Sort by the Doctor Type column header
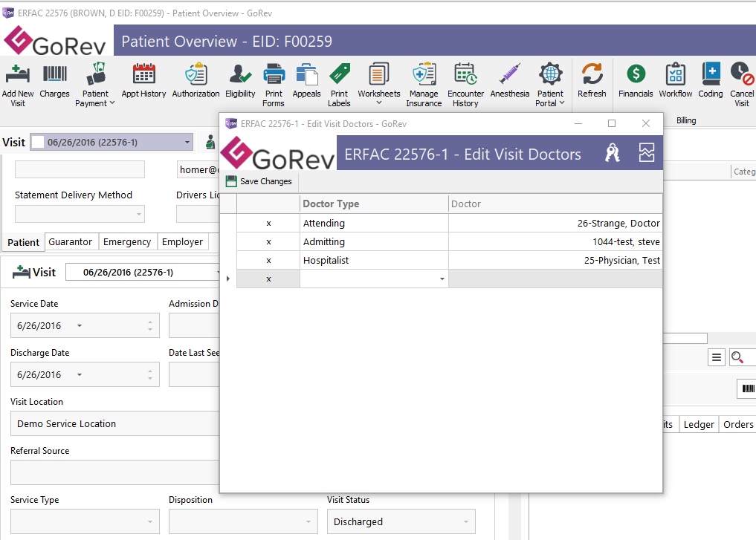This screenshot has width=756, height=540. [x=374, y=204]
